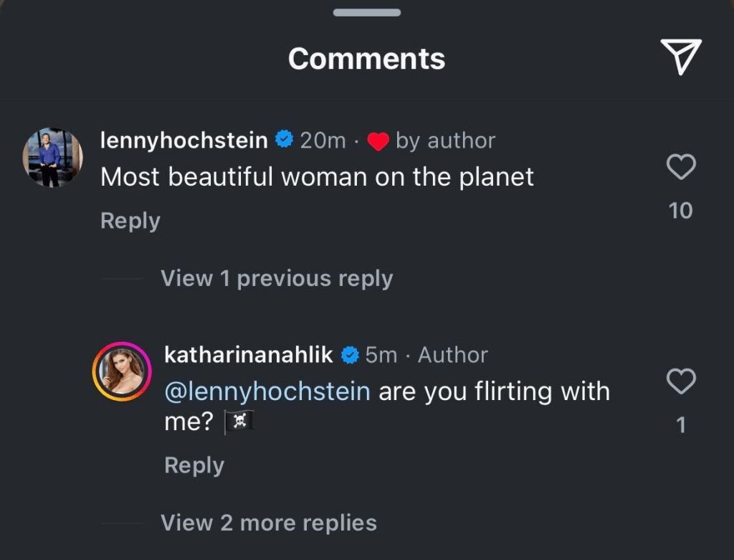Click the verified badge next to katharinanahlik

pyautogui.click(x=350, y=354)
